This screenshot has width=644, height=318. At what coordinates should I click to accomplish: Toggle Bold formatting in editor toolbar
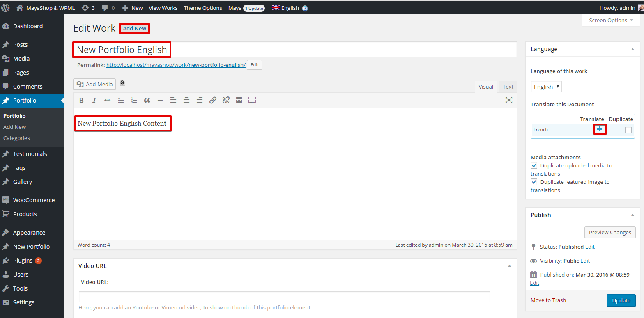[81, 100]
